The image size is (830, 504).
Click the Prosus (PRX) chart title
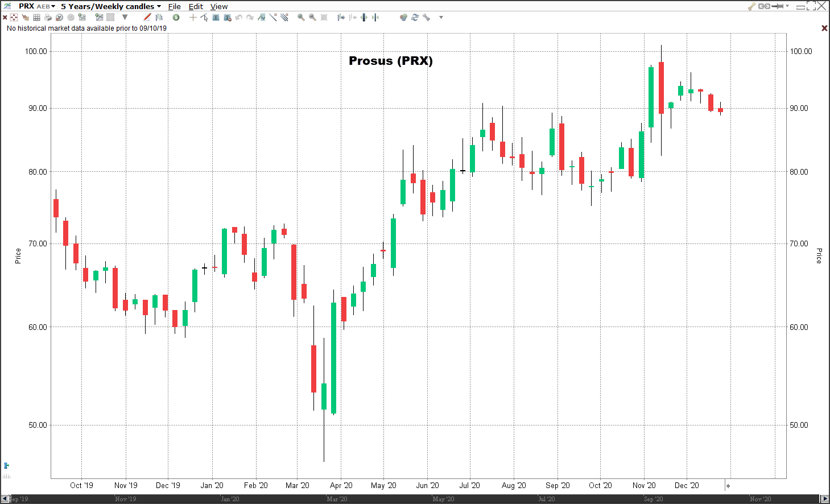(391, 61)
